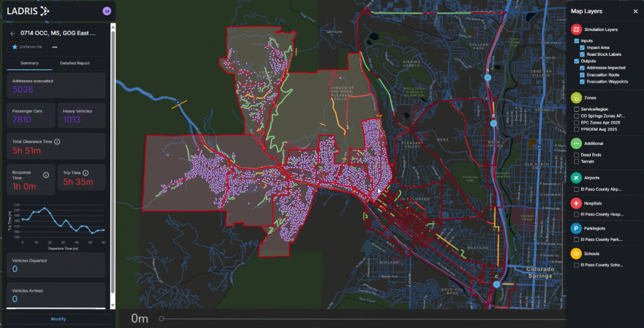644x328 pixels.
Task: Enable the Dead Ends layer
Action: click(576, 155)
